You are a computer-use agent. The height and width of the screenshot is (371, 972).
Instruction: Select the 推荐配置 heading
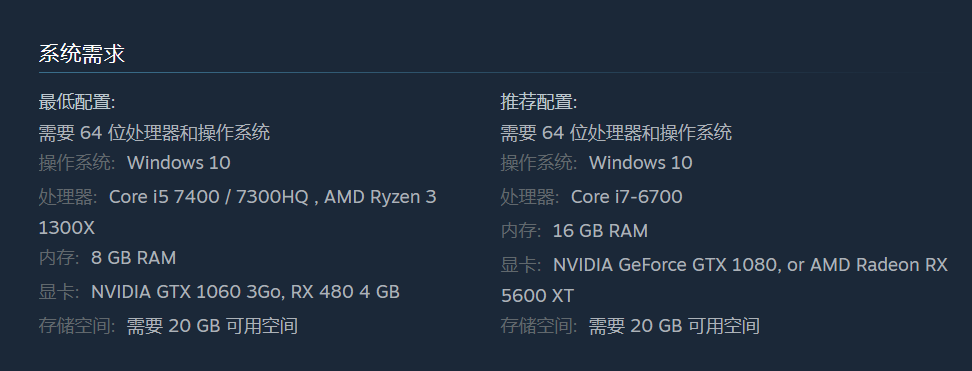click(539, 102)
